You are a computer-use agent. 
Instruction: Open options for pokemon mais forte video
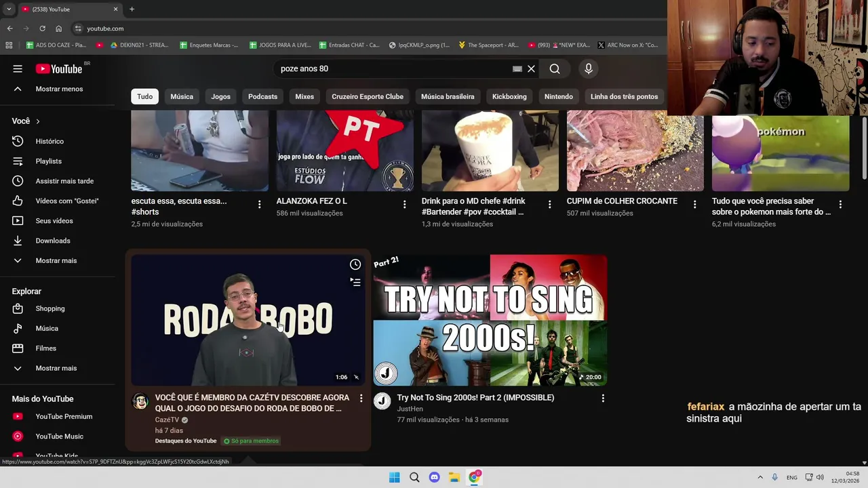click(x=840, y=204)
